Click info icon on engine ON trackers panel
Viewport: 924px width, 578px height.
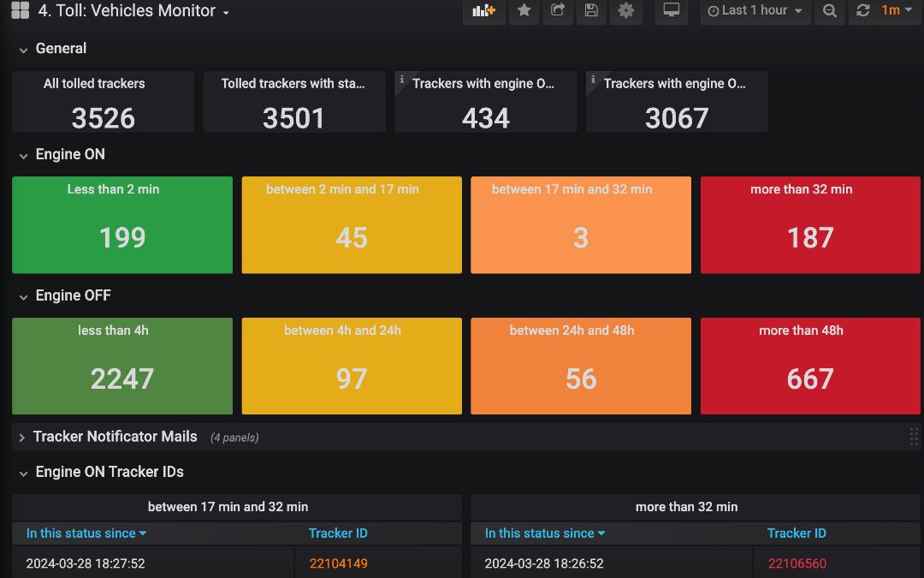pos(402,79)
